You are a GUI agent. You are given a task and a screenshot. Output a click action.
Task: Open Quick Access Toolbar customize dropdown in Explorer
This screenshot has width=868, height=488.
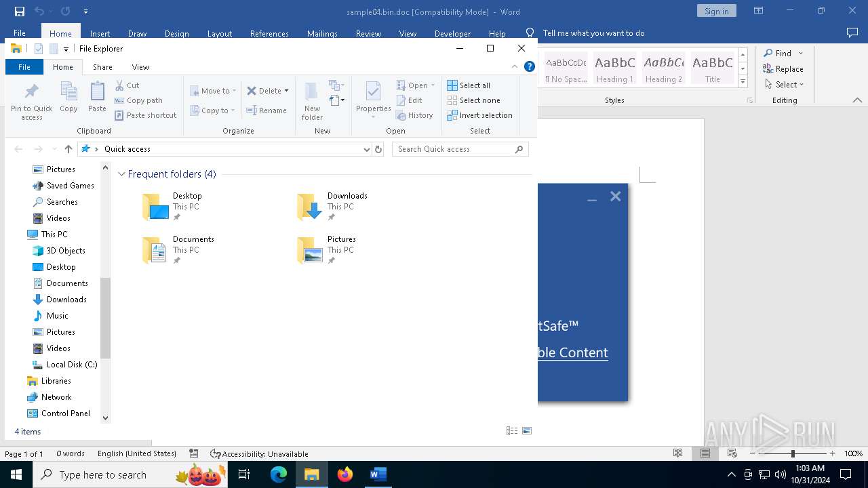click(x=66, y=49)
